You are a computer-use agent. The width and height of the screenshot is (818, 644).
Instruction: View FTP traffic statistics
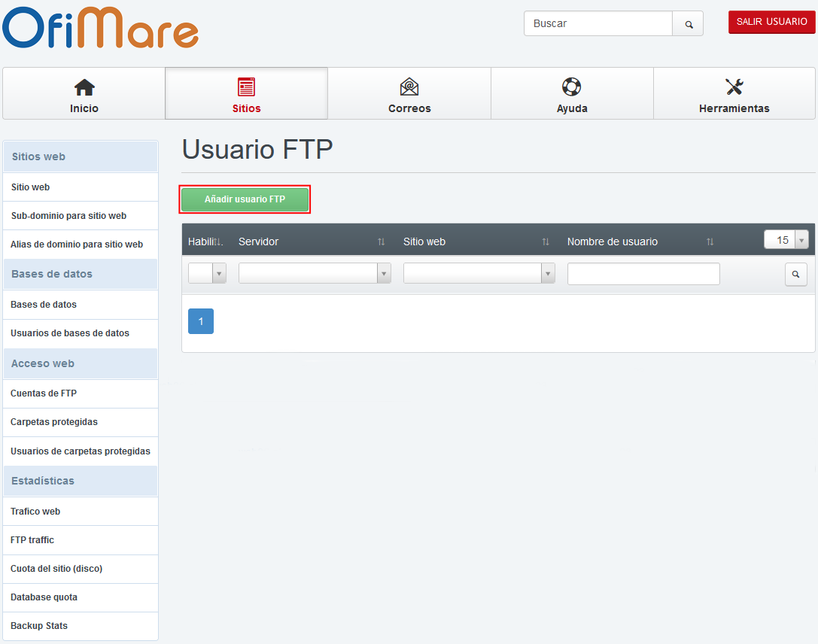tap(81, 540)
